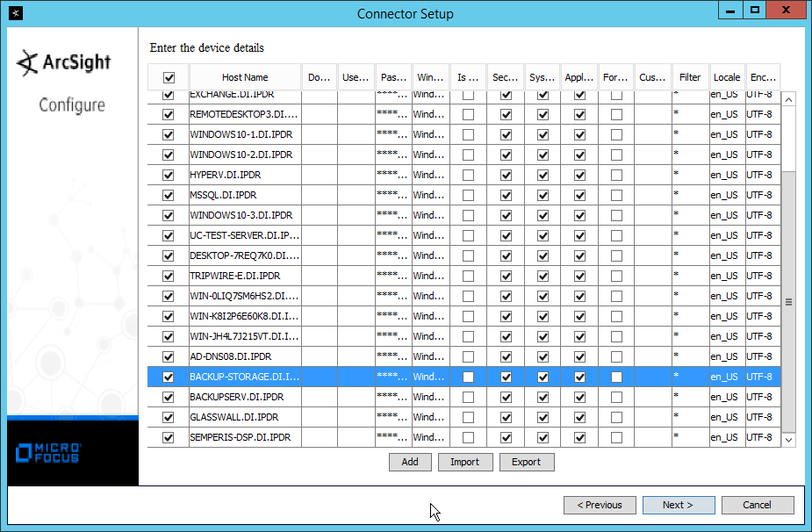Click the vertical scrollbar thumb
Viewport: 812px width, 532px height.
(x=787, y=302)
